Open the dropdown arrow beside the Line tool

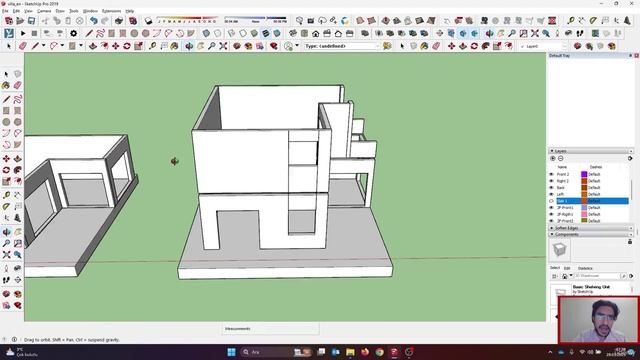tap(43, 46)
